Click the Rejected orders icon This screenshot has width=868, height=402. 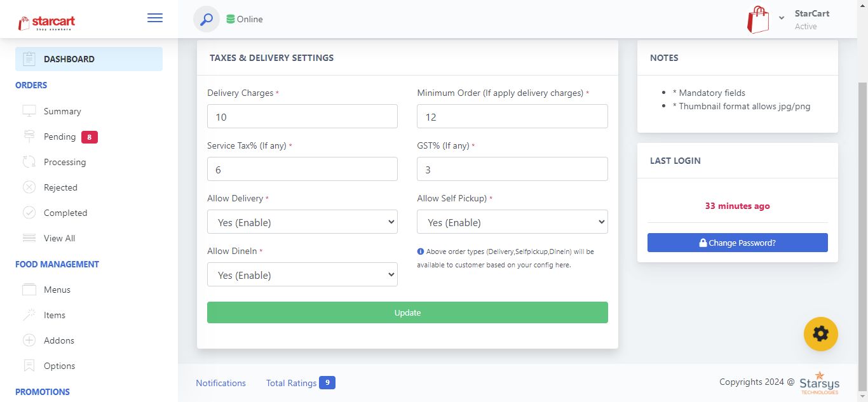tap(29, 187)
